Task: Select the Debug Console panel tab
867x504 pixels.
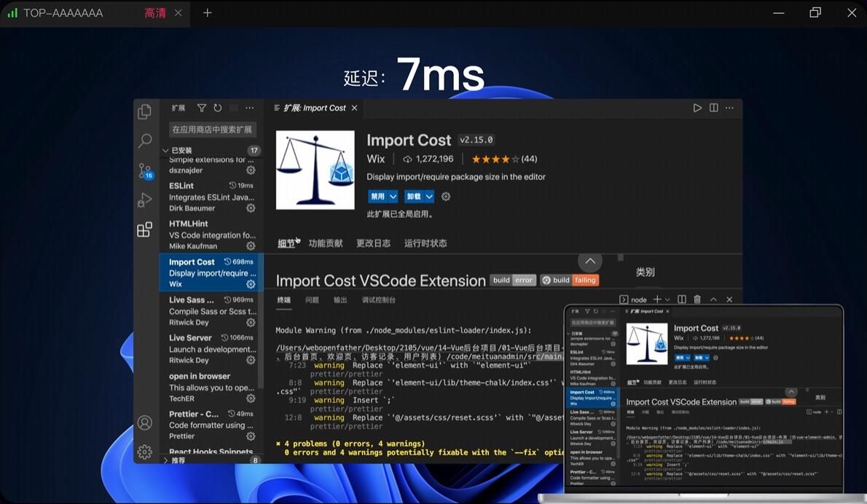Action: pyautogui.click(x=379, y=299)
